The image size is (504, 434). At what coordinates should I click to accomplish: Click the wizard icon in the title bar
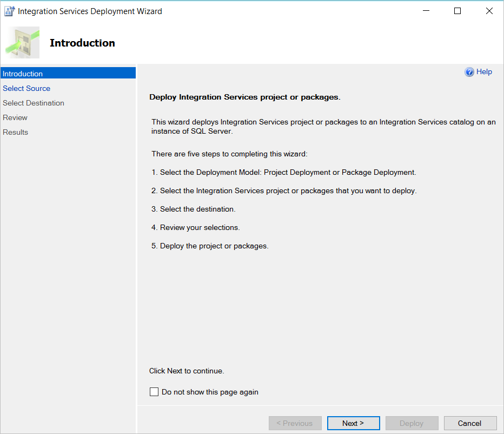point(9,11)
